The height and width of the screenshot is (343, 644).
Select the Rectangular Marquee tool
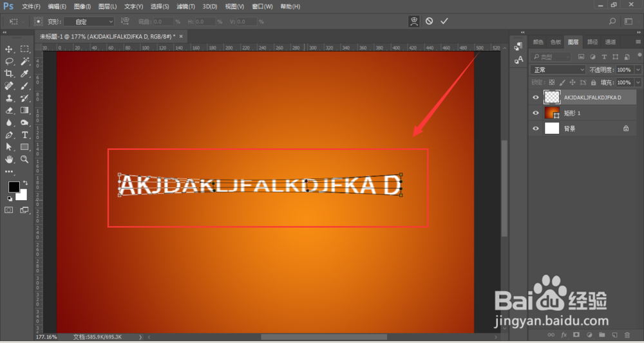click(24, 50)
